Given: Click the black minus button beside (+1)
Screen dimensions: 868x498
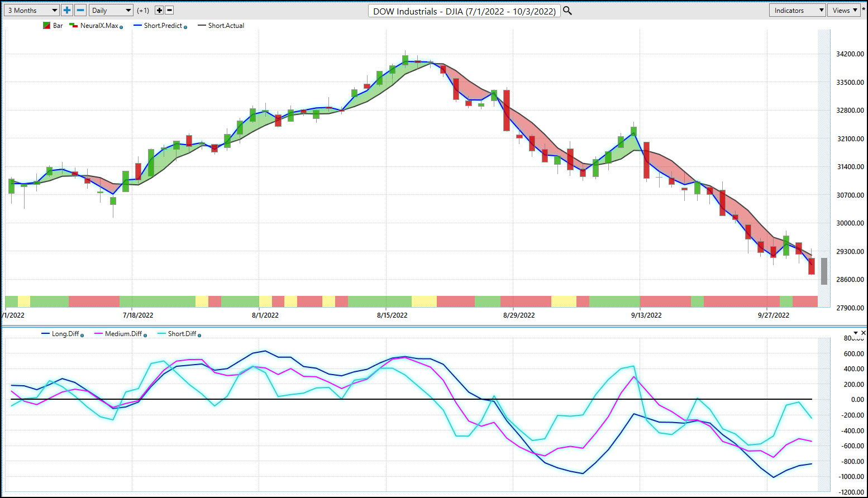Looking at the screenshot, I should click(x=169, y=10).
